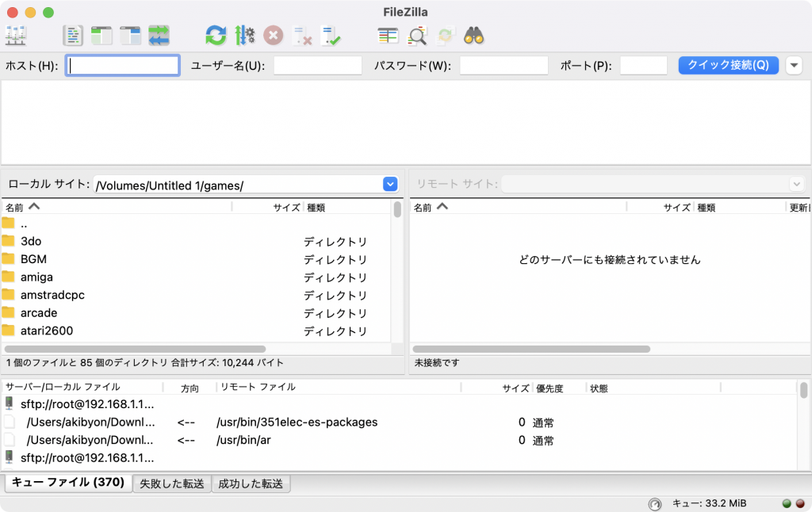Open the Site Manager icon
The width and height of the screenshot is (812, 512).
click(x=16, y=36)
